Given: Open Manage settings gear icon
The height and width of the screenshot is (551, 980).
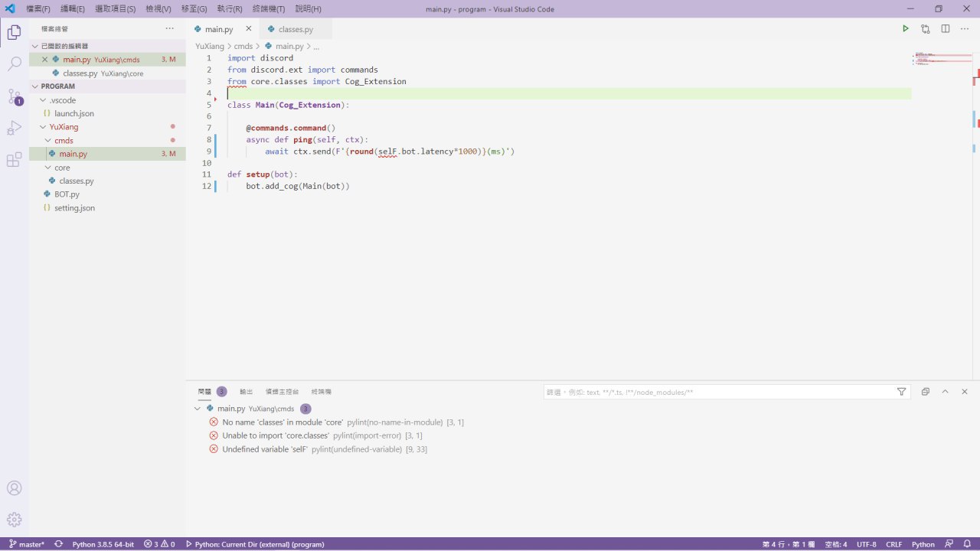Looking at the screenshot, I should (x=14, y=520).
